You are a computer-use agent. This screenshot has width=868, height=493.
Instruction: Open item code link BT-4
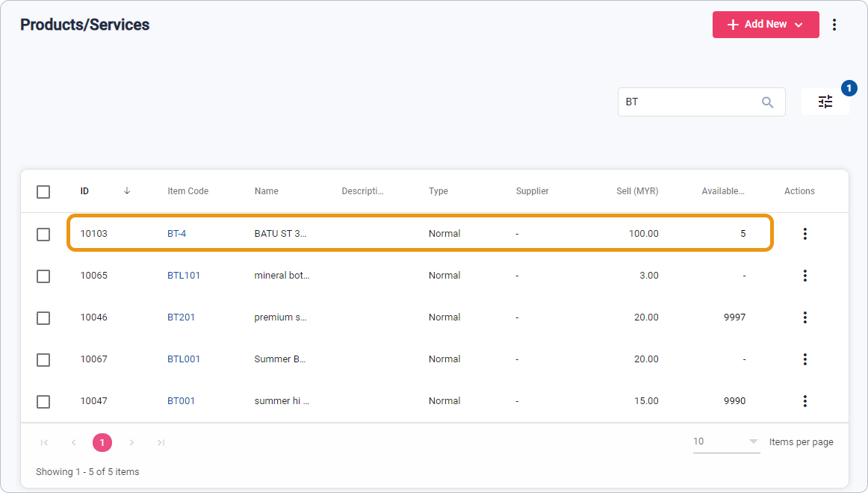pos(176,234)
